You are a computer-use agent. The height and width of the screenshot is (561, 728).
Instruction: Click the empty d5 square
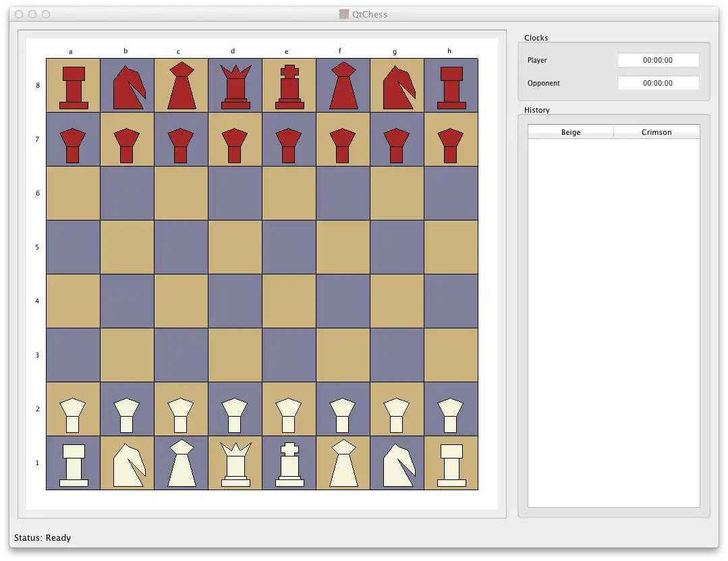pyautogui.click(x=235, y=247)
